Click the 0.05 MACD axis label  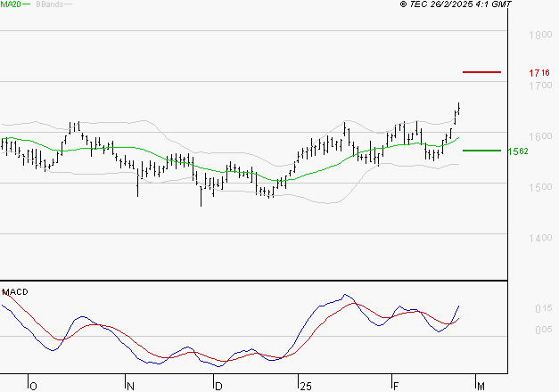[x=543, y=330]
